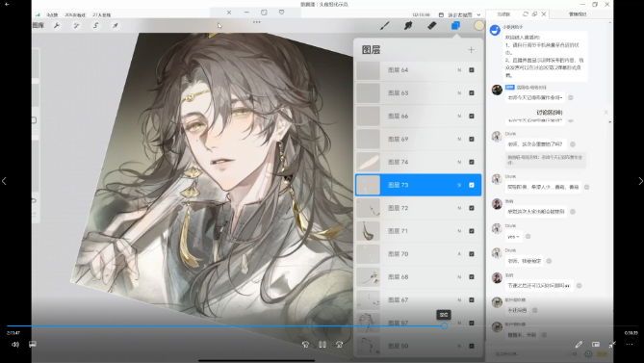Image resolution: width=644 pixels, height=363 pixels.
Task: Open blend mode N of 图层 72
Action: (459, 208)
